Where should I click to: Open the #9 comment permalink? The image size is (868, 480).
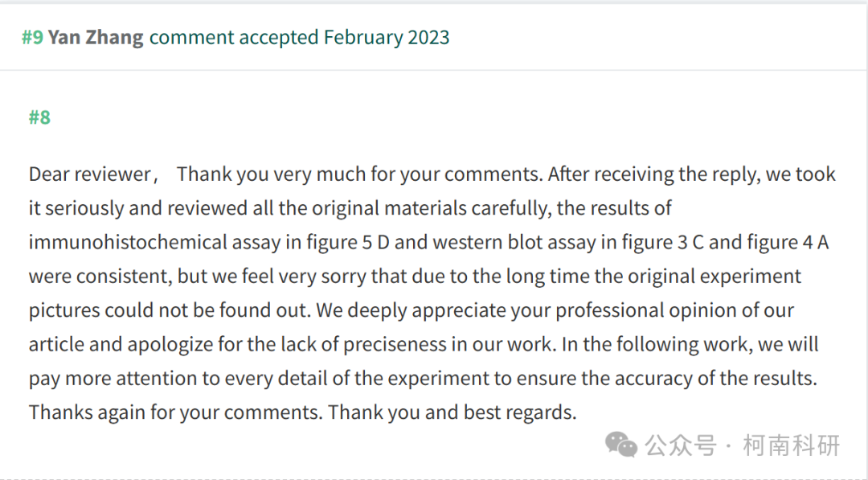pyautogui.click(x=32, y=37)
